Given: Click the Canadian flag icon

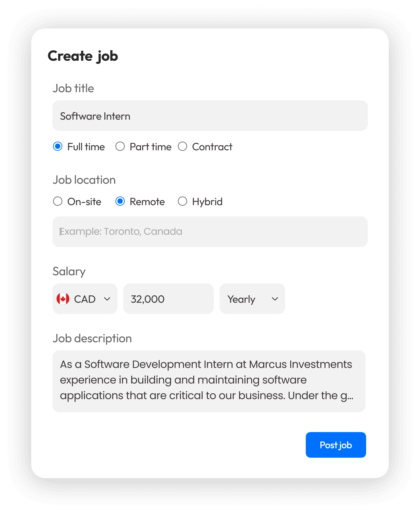Looking at the screenshot, I should [x=63, y=299].
